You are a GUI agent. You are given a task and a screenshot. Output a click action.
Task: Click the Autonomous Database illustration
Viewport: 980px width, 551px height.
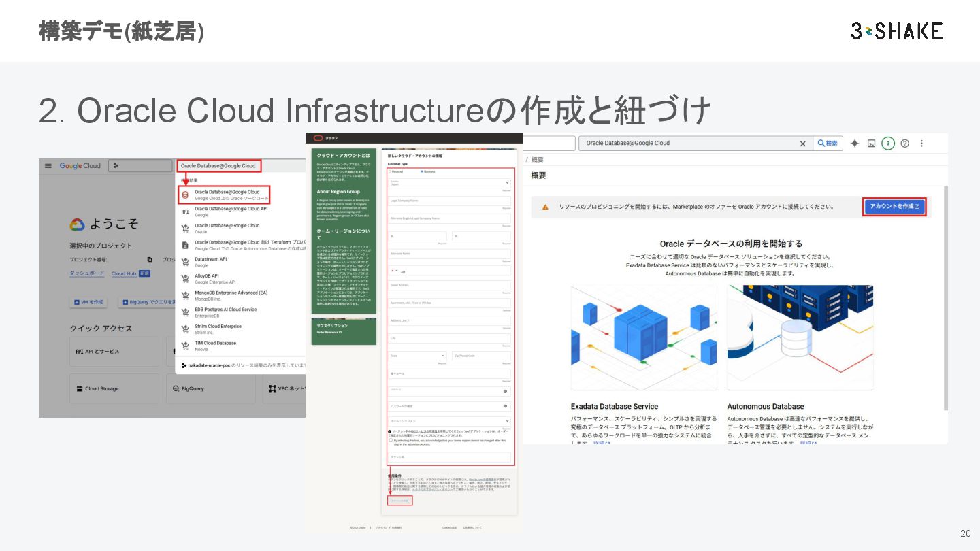(x=800, y=337)
